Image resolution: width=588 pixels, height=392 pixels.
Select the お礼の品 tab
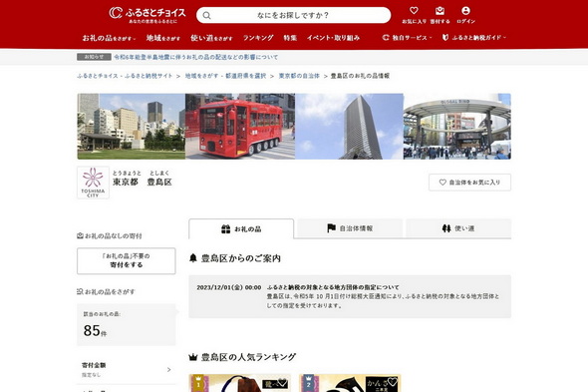tap(241, 228)
